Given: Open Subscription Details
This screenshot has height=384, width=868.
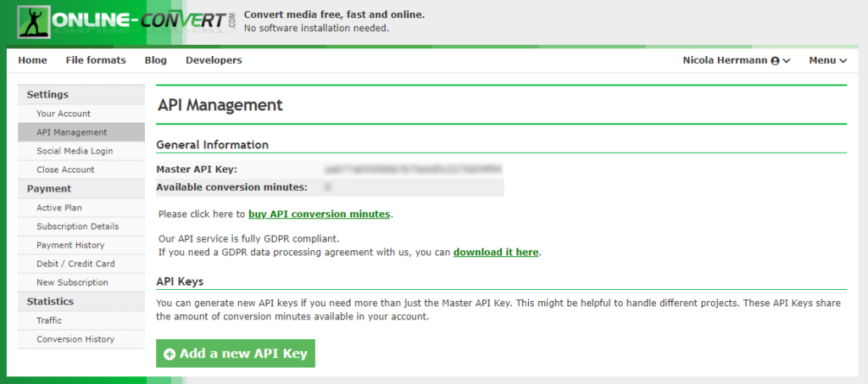Looking at the screenshot, I should click(81, 226).
